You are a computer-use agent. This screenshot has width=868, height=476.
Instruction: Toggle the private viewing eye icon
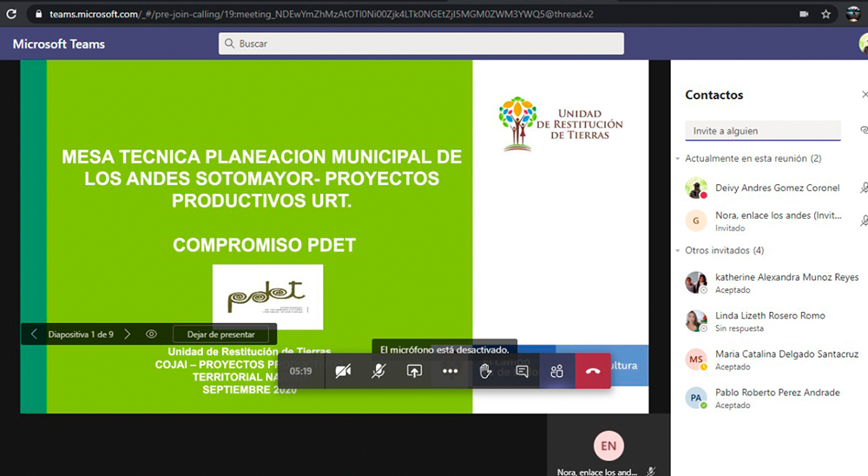click(x=151, y=334)
